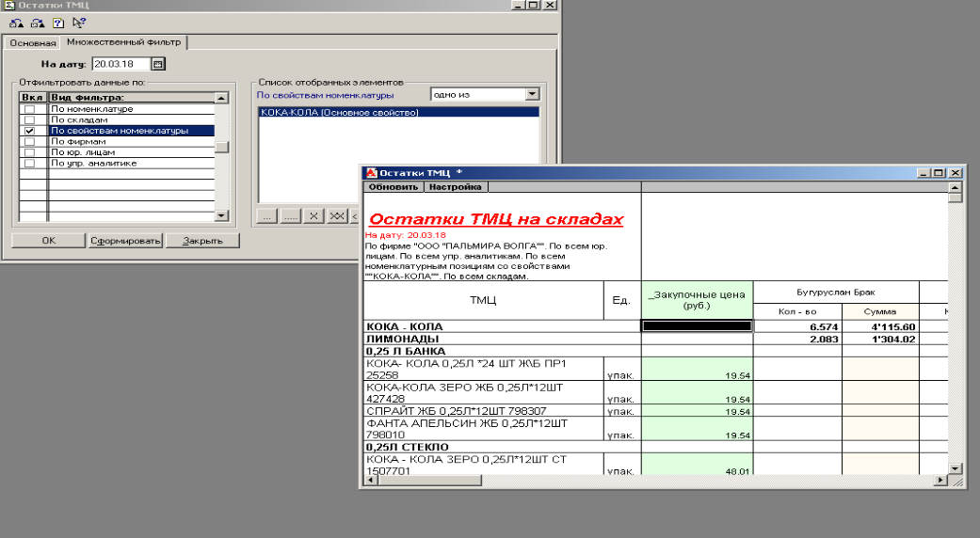
Task: Click the '_Закупочные цена (руб.)' column header
Action: 697,300
